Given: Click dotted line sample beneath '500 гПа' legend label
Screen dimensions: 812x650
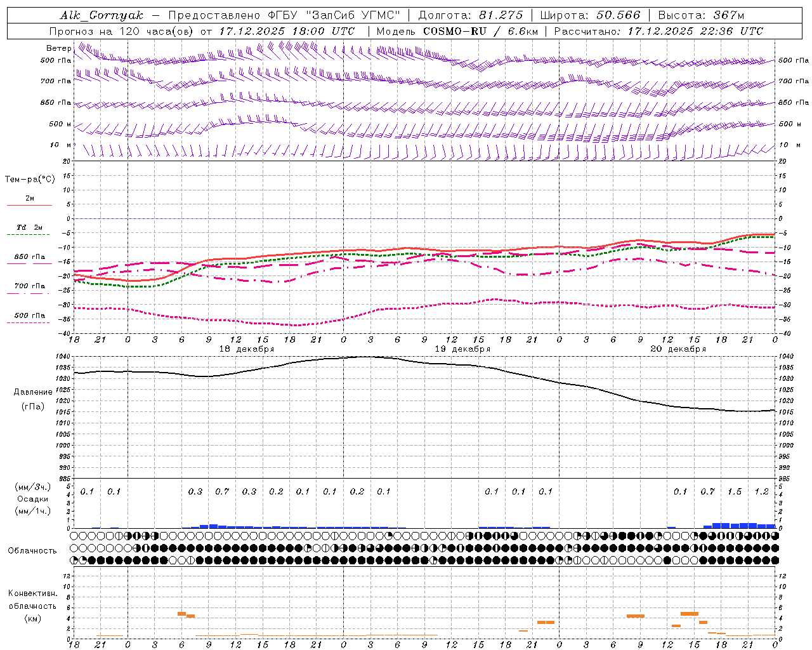Looking at the screenshot, I should click(29, 322).
